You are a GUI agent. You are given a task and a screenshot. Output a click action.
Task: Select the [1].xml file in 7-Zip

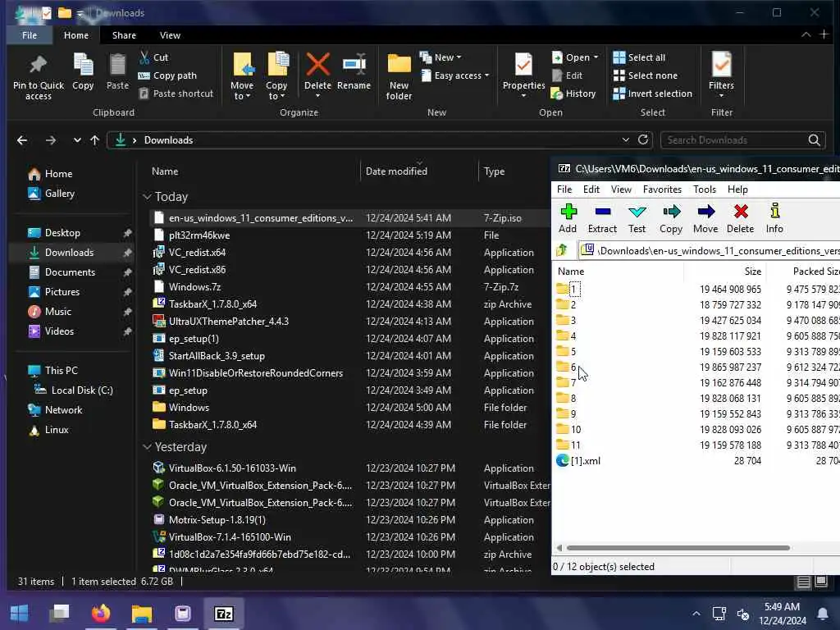pyautogui.click(x=585, y=461)
